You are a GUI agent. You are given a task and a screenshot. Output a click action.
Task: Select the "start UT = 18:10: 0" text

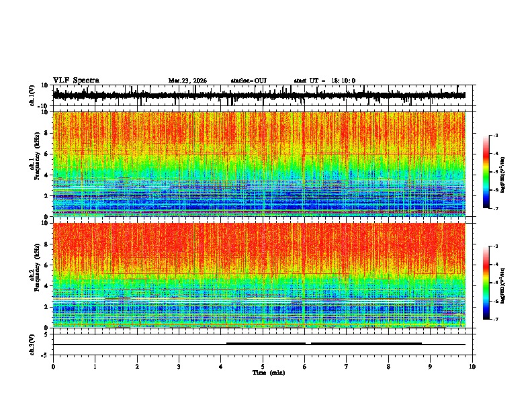click(x=324, y=81)
